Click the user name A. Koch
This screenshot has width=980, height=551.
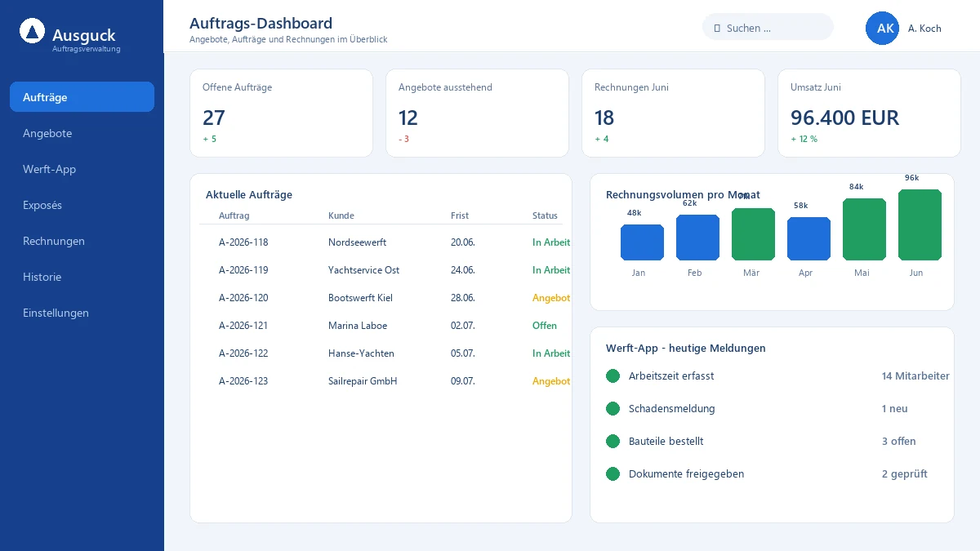click(x=924, y=29)
